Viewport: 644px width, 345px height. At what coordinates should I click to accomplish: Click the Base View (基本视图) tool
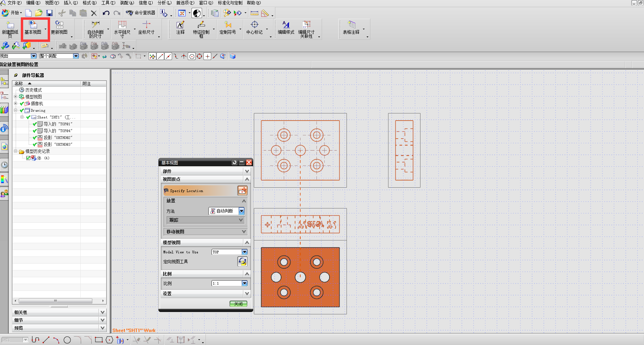click(33, 28)
